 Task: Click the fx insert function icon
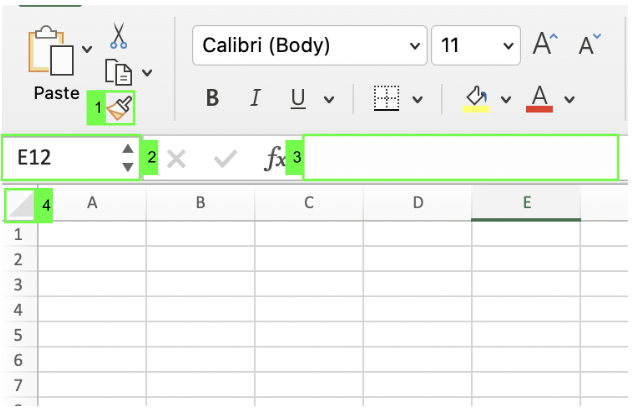pos(274,158)
